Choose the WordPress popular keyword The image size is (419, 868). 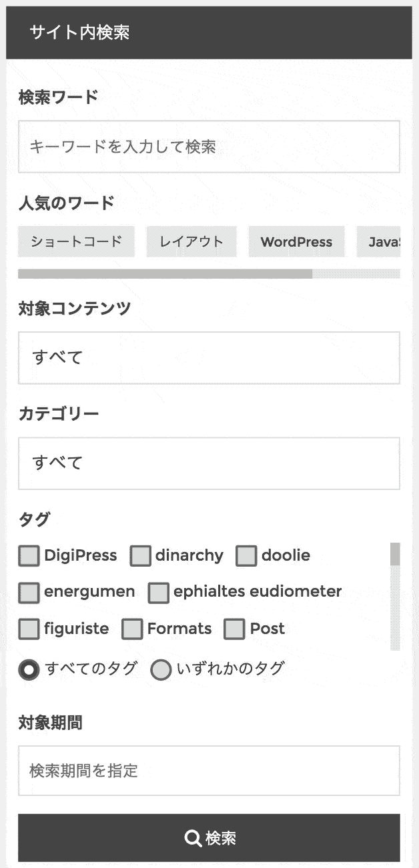(296, 241)
